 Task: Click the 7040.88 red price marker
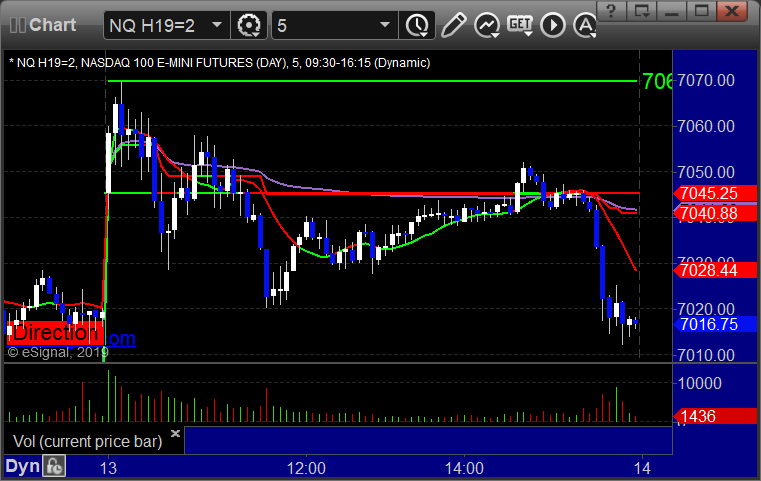click(x=714, y=213)
